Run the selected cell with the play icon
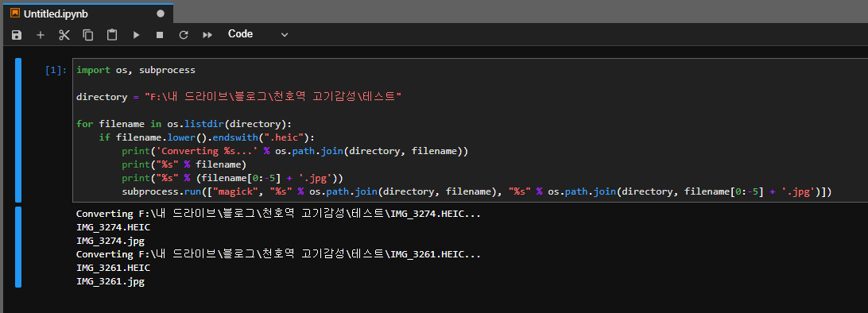Screen dimensions: 868x313 136,35
